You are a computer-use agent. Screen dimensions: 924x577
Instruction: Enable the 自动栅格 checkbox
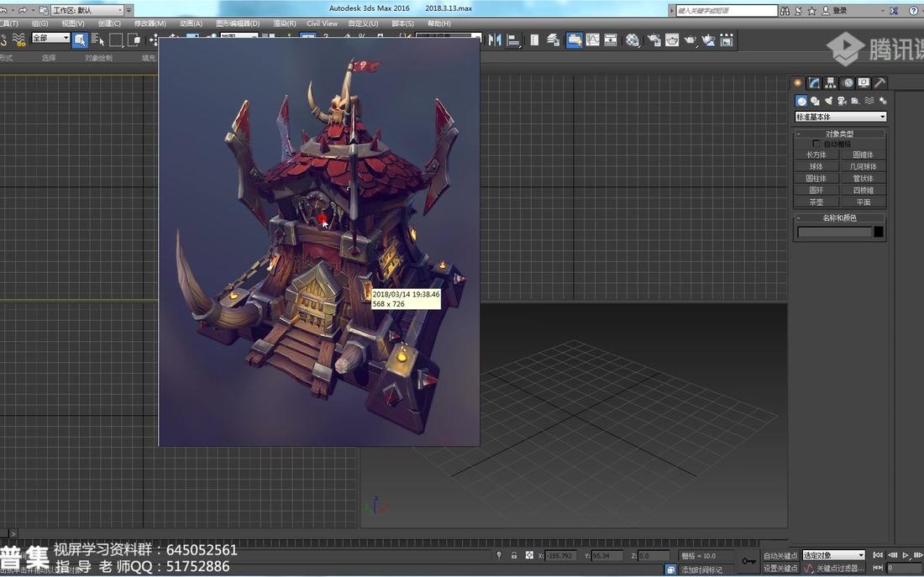coord(816,142)
